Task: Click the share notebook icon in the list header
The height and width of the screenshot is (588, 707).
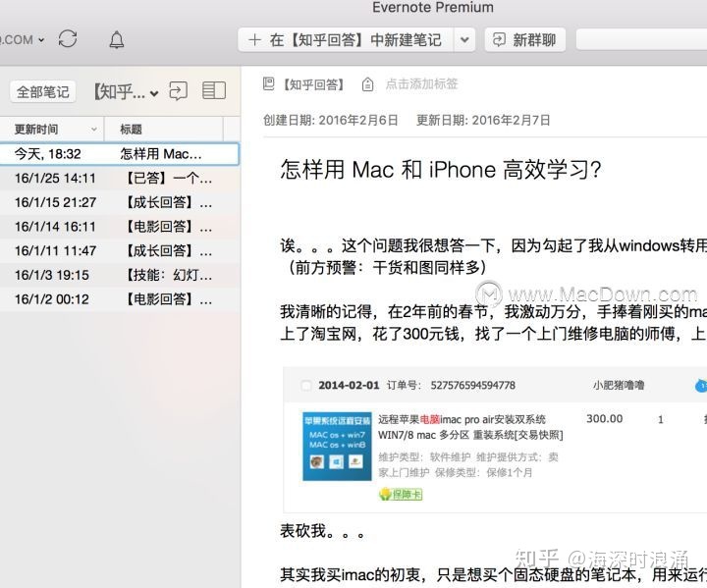Action: pos(178,90)
